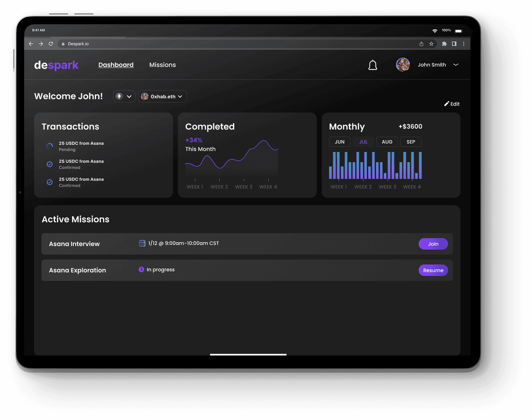Click John Smith's profile avatar

coord(403,65)
